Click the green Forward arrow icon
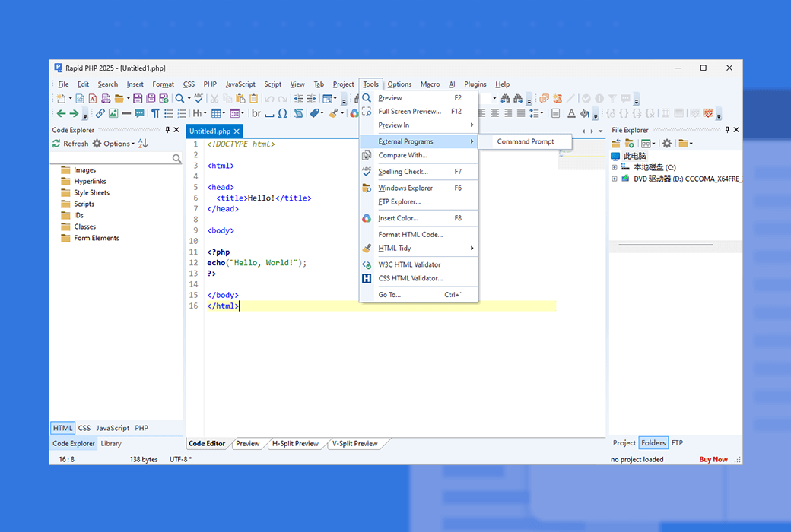791x532 pixels. (x=75, y=113)
